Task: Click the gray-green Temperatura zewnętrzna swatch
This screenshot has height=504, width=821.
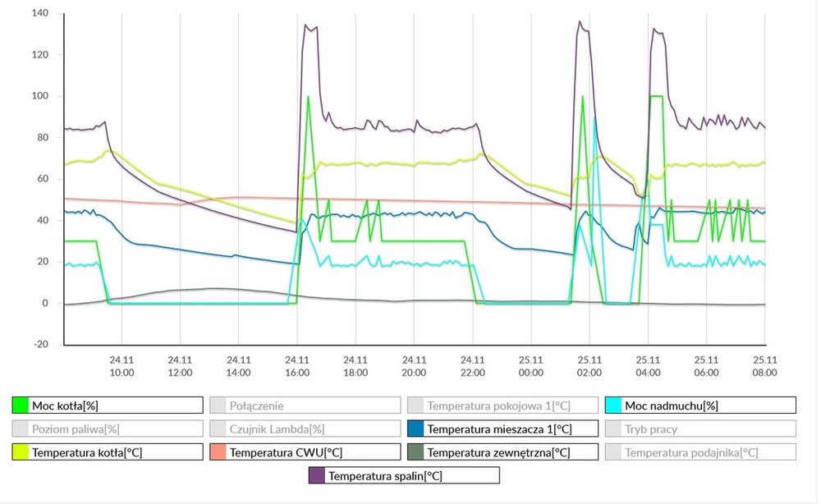Action: tap(415, 452)
